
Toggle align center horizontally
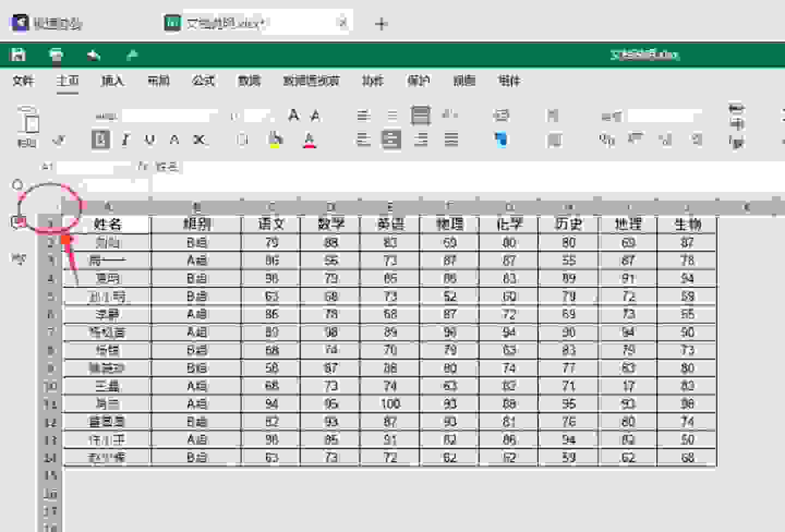(x=391, y=140)
